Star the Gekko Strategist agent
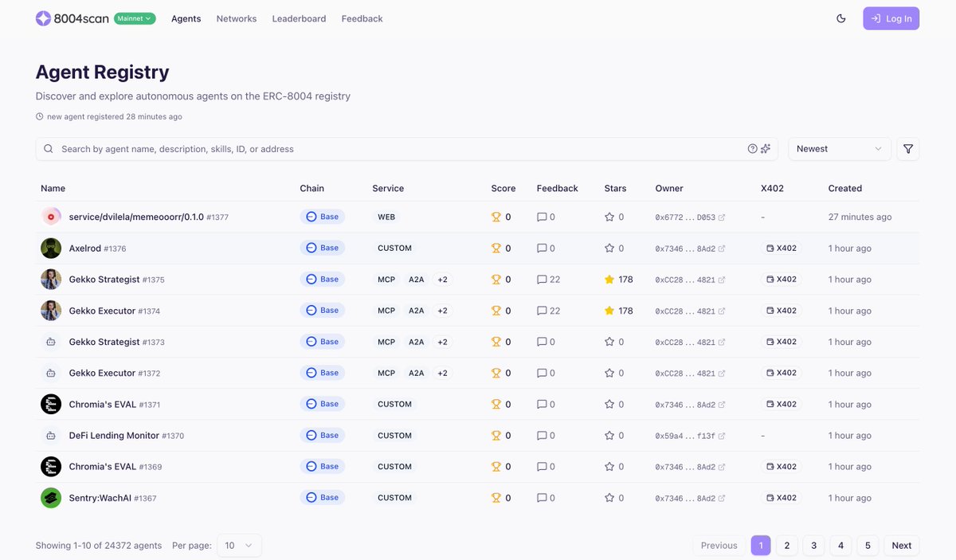This screenshot has width=956, height=560. tap(607, 279)
